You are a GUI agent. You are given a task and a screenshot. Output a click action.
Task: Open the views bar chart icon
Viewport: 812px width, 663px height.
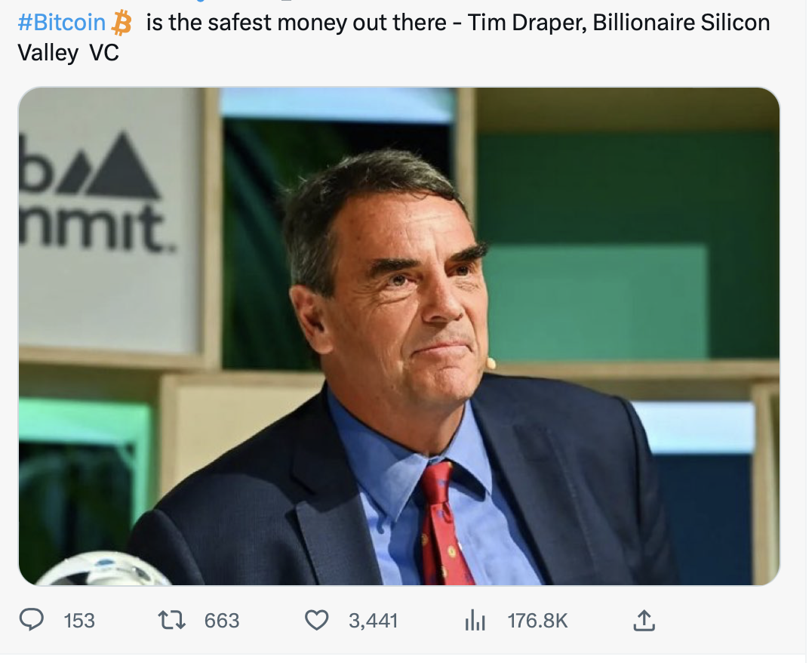[475, 621]
